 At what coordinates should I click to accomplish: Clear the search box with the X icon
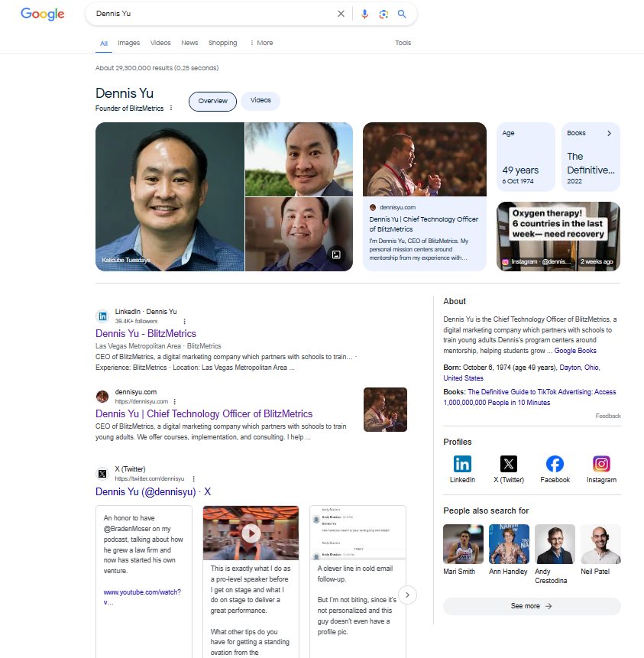tap(341, 14)
